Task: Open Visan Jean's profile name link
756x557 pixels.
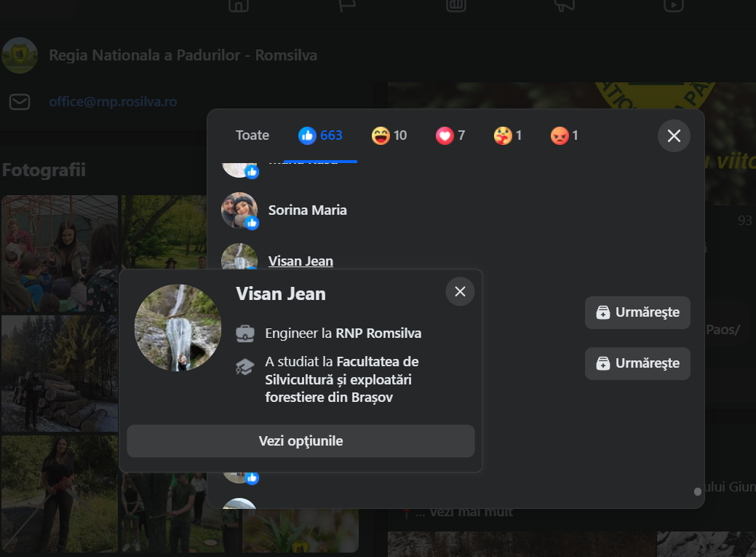Action: point(301,261)
